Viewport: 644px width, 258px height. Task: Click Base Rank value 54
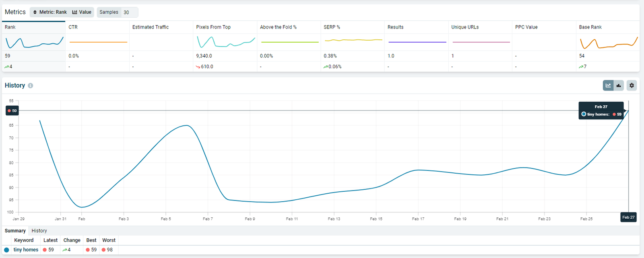coord(582,56)
